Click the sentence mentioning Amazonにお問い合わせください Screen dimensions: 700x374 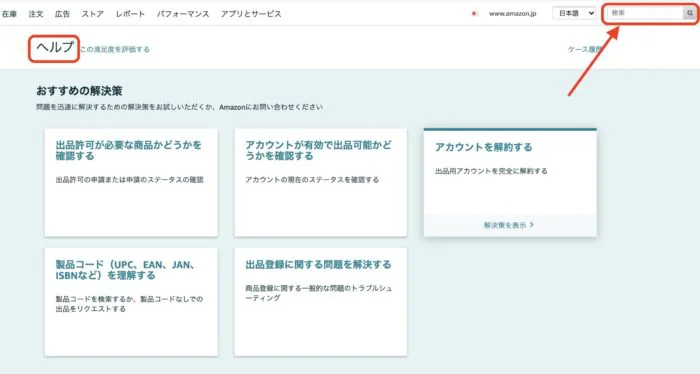click(x=179, y=107)
